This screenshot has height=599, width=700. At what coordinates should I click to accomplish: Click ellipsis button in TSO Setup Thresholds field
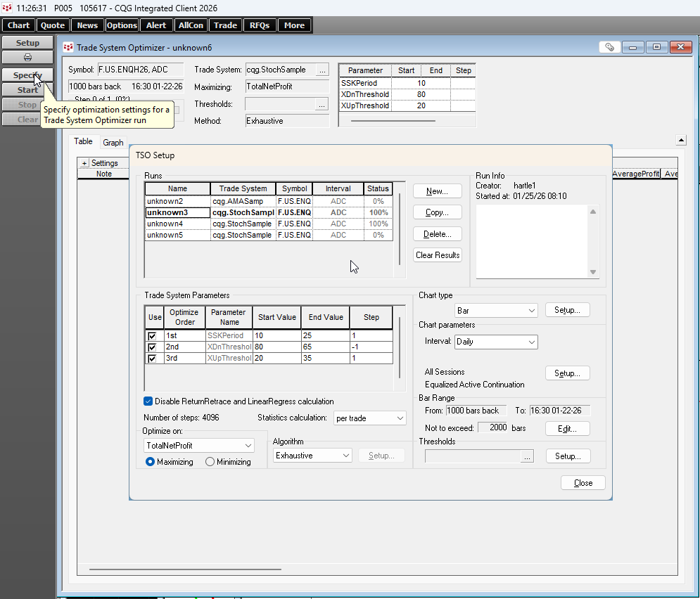click(x=527, y=456)
